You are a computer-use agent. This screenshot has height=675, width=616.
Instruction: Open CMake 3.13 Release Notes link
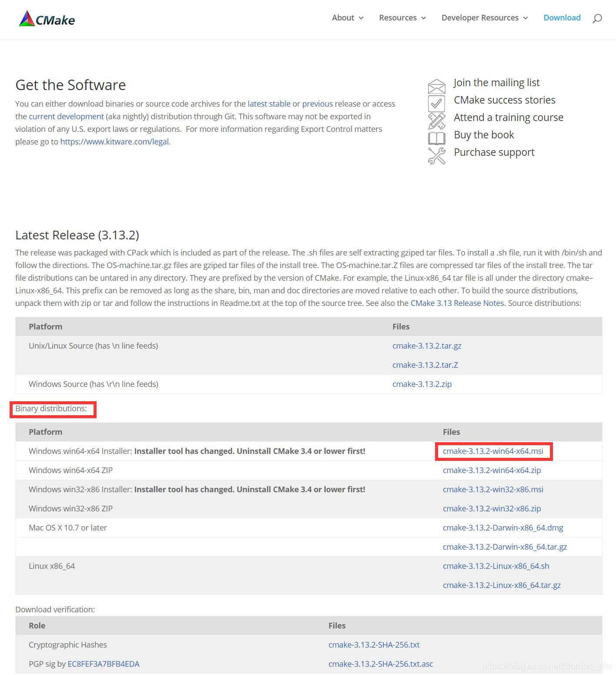(x=457, y=303)
